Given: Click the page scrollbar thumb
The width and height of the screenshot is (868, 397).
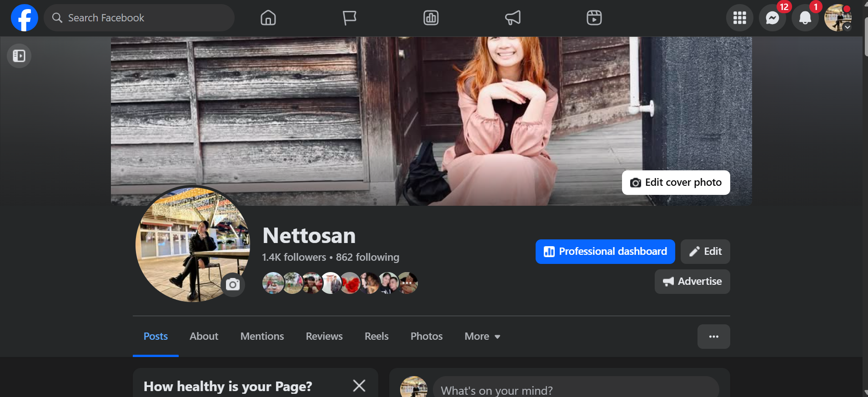Looking at the screenshot, I should pyautogui.click(x=865, y=36).
